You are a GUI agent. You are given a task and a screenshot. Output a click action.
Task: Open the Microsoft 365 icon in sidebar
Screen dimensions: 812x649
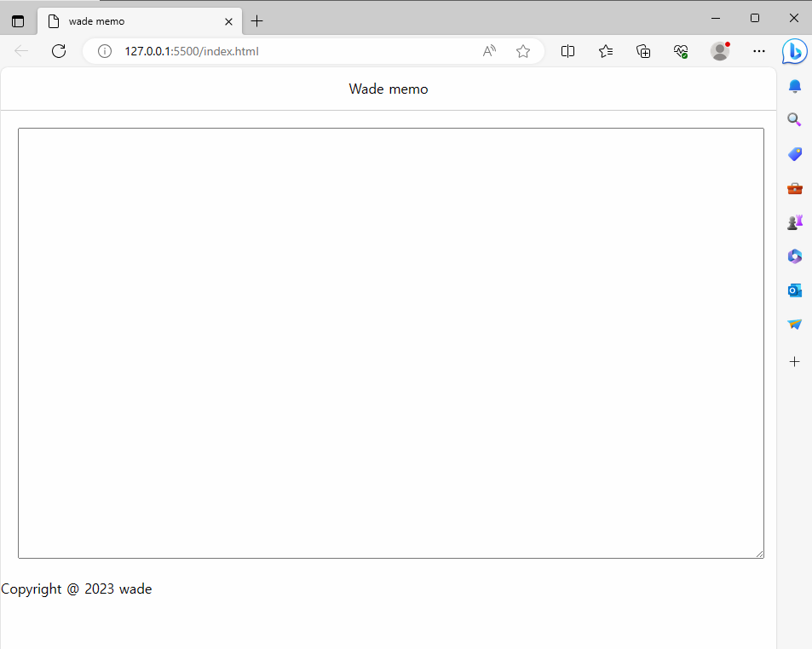coord(795,256)
